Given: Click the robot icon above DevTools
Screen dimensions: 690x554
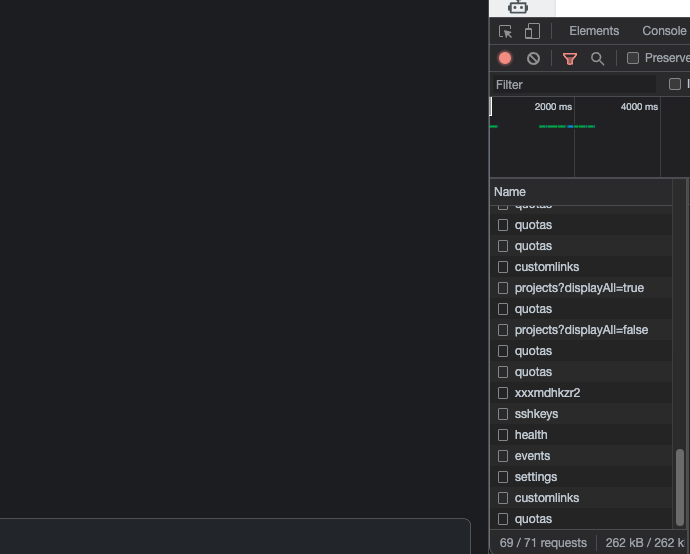Looking at the screenshot, I should point(518,7).
